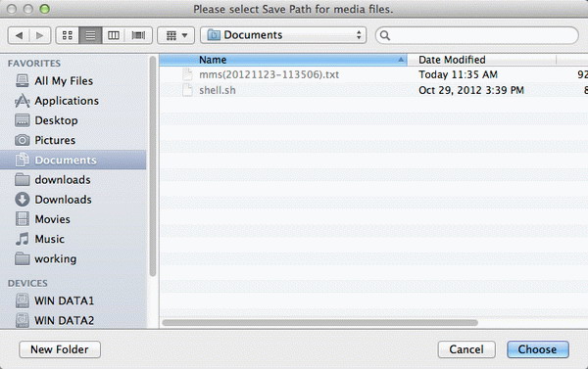This screenshot has width=588, height=369.
Task: Click the All My Files icon
Action: (23, 81)
